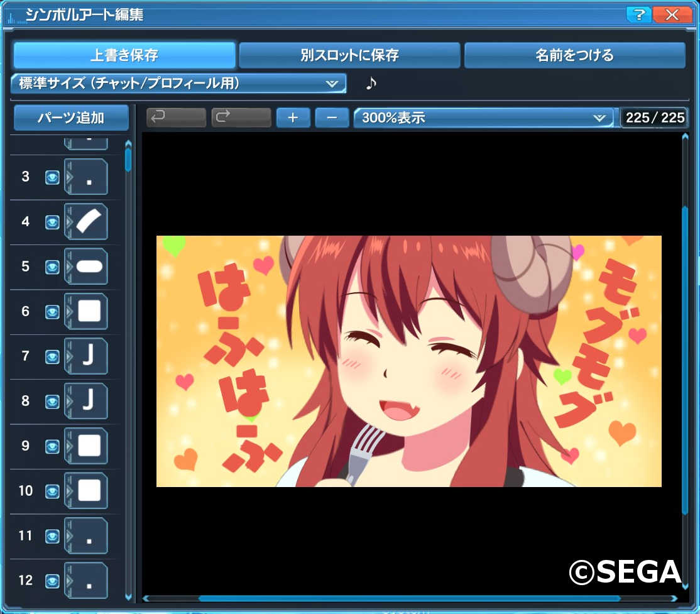Click the layer list scroll-down arrow

pos(129,597)
